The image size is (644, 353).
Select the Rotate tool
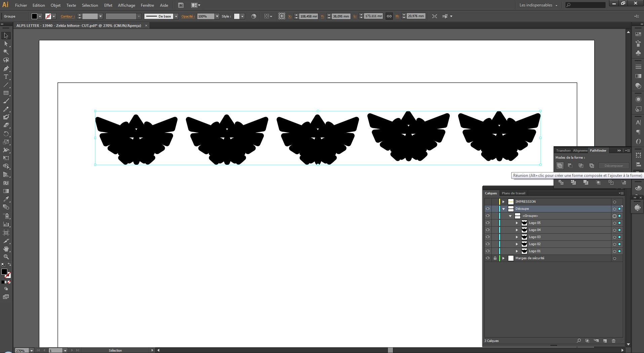[x=6, y=134]
